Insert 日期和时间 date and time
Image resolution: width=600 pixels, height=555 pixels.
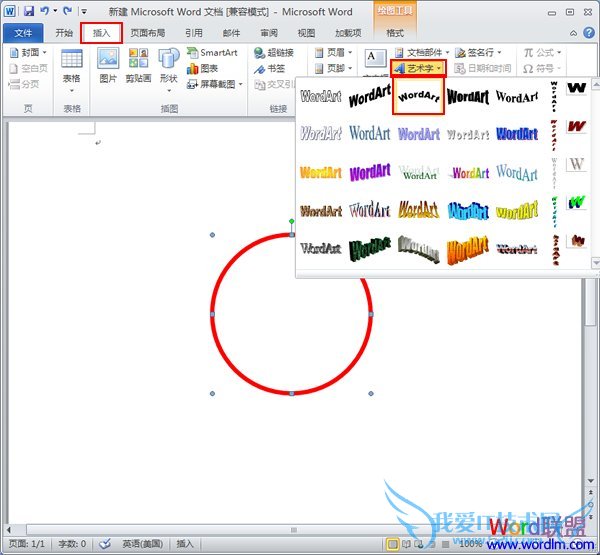click(483, 69)
